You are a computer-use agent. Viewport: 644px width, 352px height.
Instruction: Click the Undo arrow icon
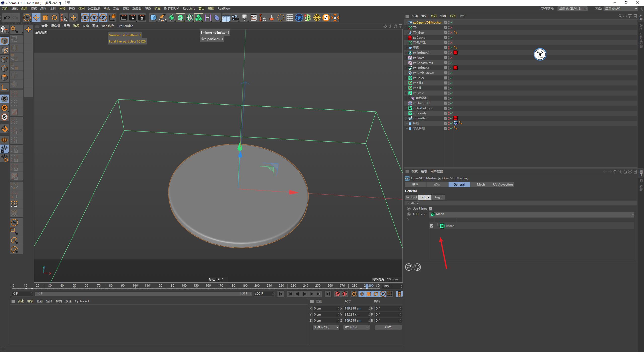tap(7, 17)
